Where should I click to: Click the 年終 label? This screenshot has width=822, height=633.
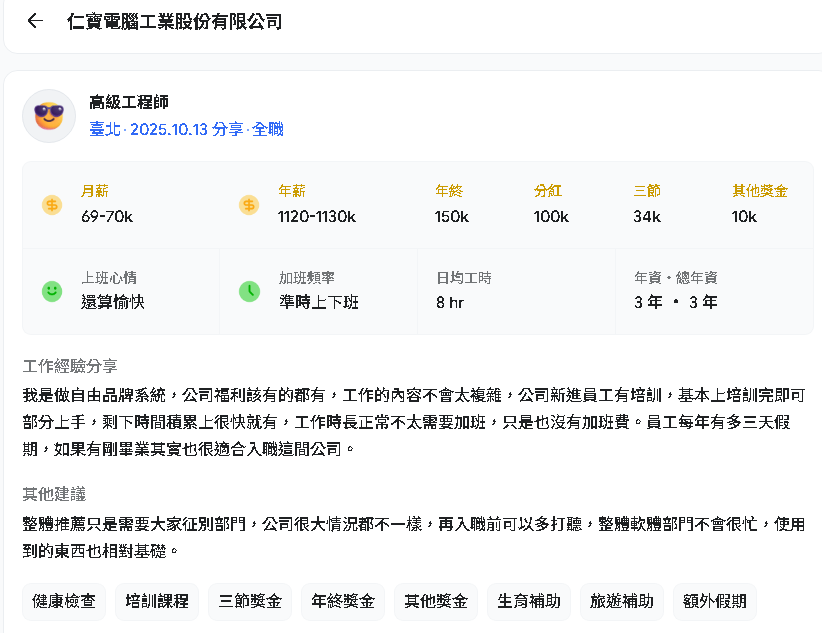point(449,191)
